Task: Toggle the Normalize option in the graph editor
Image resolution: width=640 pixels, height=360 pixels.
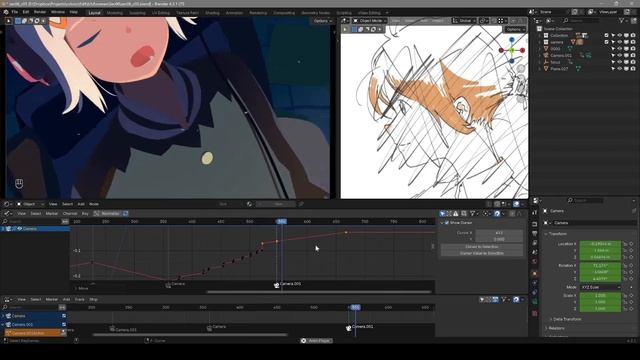Action: pyautogui.click(x=107, y=213)
